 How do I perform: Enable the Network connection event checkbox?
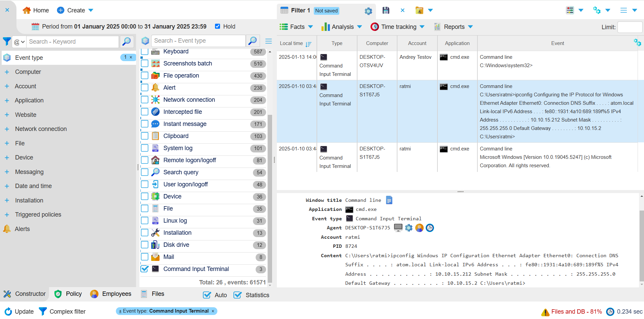[x=145, y=100]
